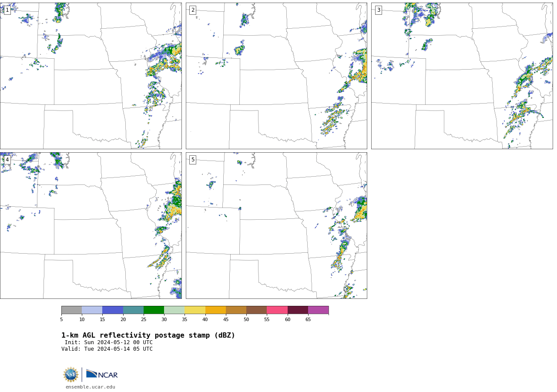Click the colorbar tick label '20'
This screenshot has width=557, height=392.
click(123, 320)
